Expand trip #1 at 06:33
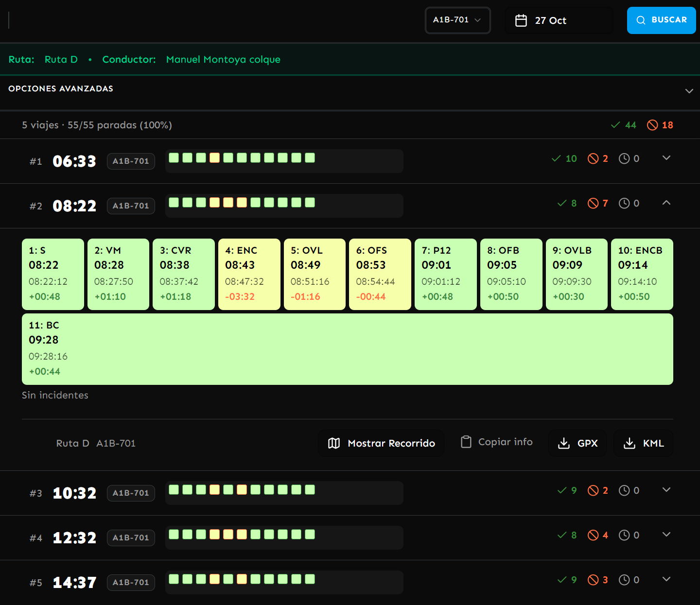This screenshot has width=700, height=605. pos(666,158)
